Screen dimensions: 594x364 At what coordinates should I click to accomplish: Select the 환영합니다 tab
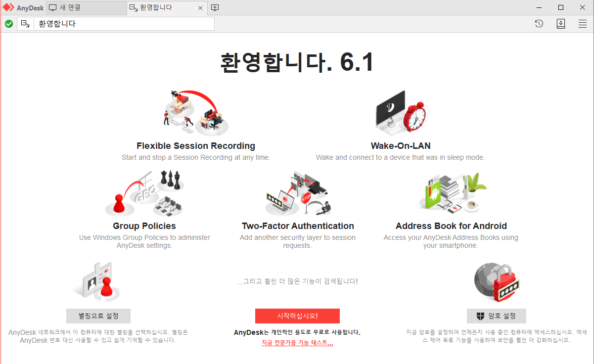(167, 7)
